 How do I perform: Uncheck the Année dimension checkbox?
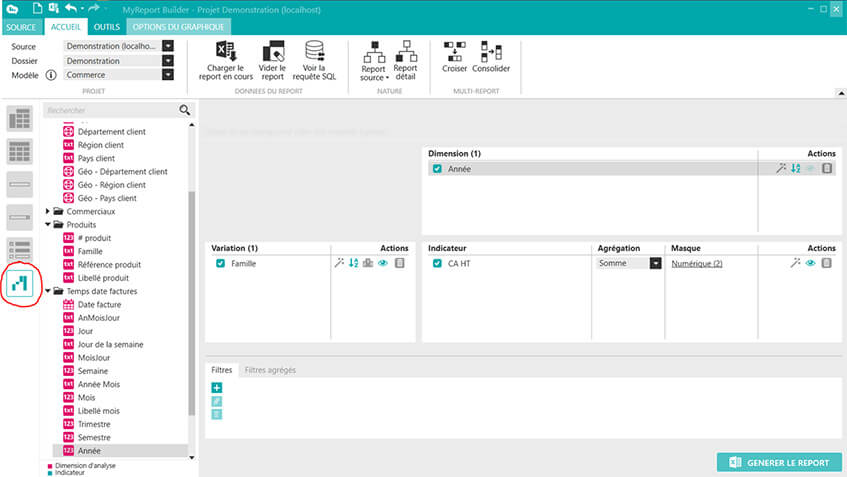point(437,169)
